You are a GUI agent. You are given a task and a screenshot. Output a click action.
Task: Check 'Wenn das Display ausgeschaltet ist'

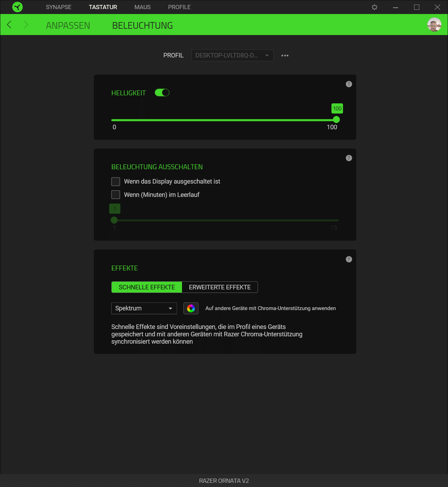[x=115, y=181]
